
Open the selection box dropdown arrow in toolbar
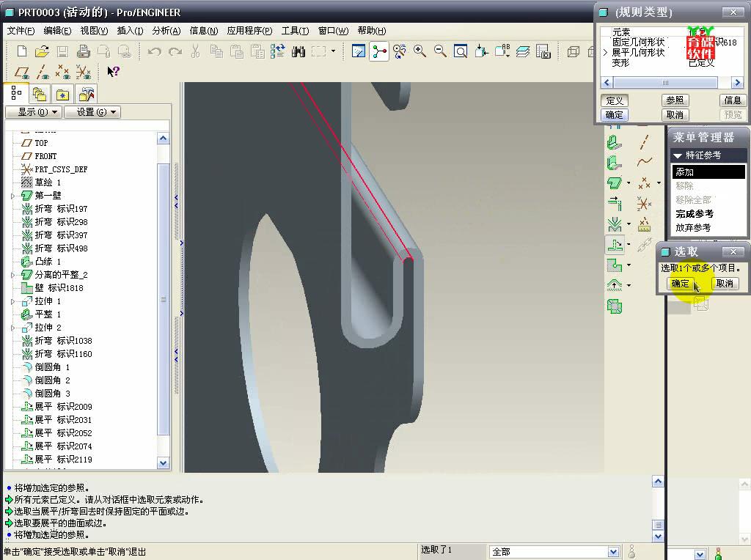(x=334, y=51)
